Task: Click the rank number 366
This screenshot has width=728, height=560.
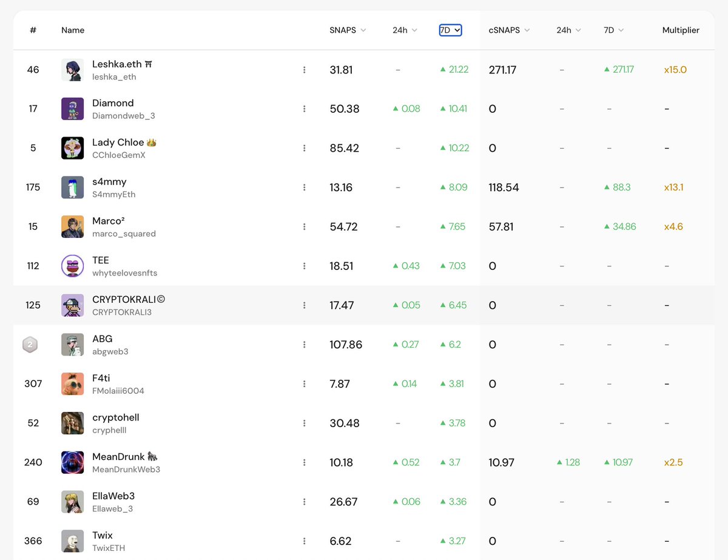Action: coord(33,541)
